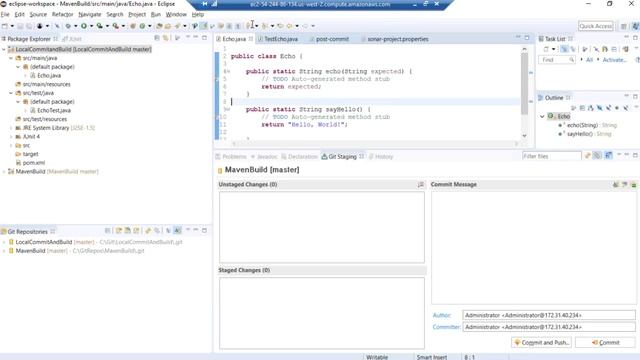Collapse src/test/java folder in Package Explorer
The image size is (640, 360).
pyautogui.click(x=11, y=93)
